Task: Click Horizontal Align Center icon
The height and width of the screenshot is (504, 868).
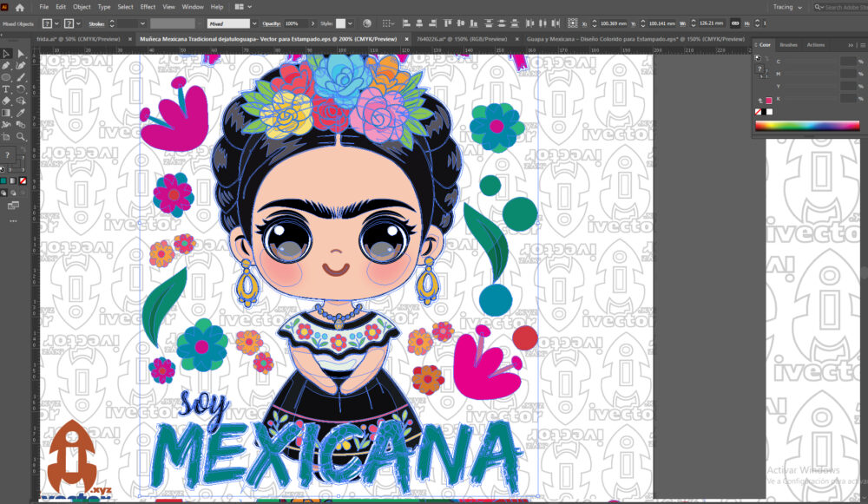Action: 419,23
